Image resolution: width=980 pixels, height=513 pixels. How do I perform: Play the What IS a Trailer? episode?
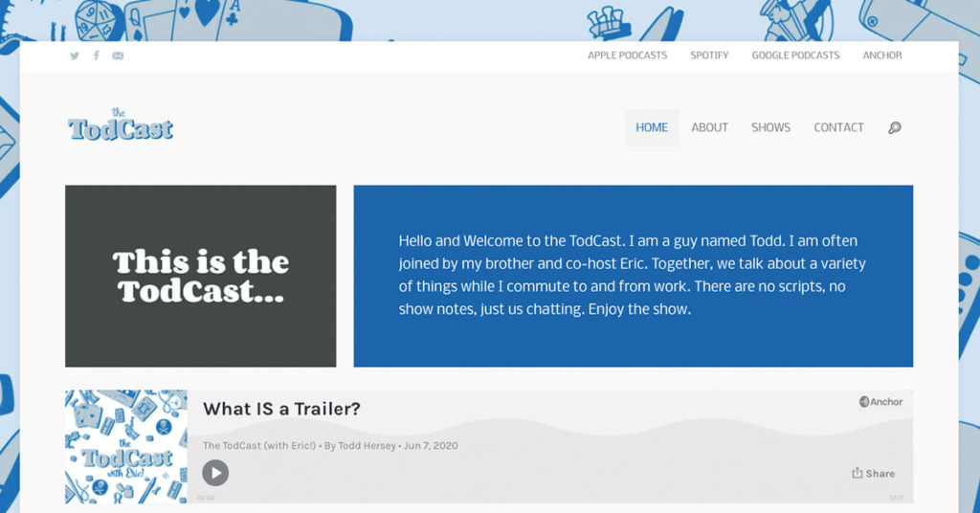coord(215,472)
